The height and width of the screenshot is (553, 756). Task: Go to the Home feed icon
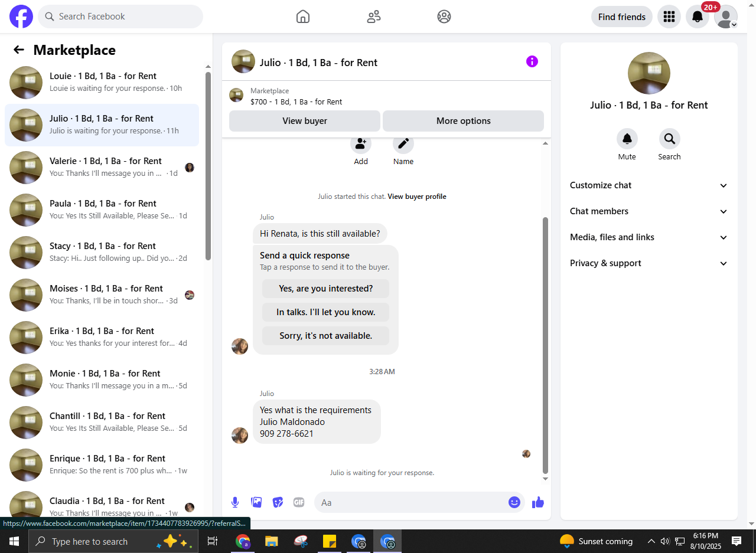tap(303, 17)
